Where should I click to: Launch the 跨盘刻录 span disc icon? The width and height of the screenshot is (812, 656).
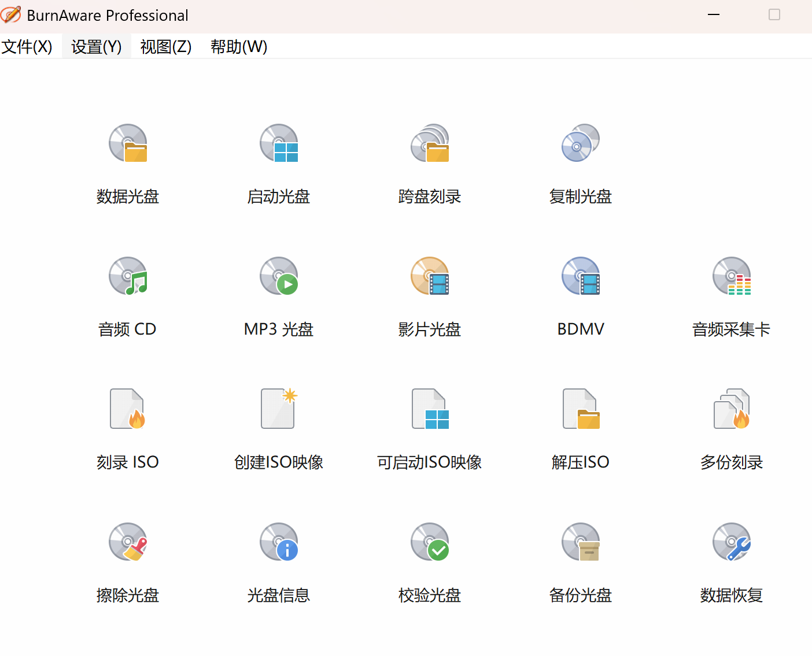430,143
